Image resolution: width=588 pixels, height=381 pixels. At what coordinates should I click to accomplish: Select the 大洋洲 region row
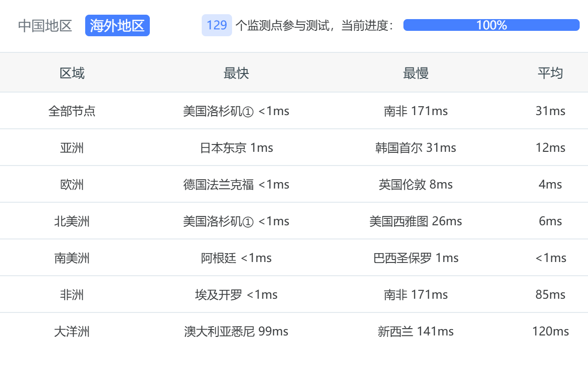(x=72, y=332)
